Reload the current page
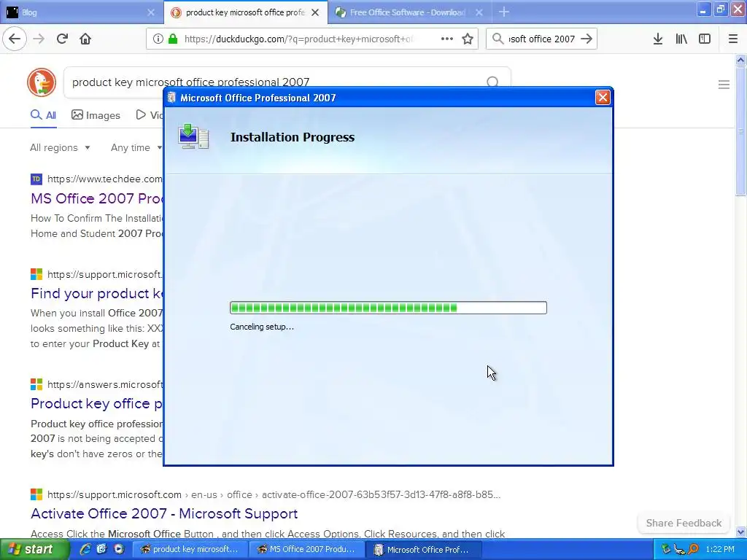 pos(62,39)
